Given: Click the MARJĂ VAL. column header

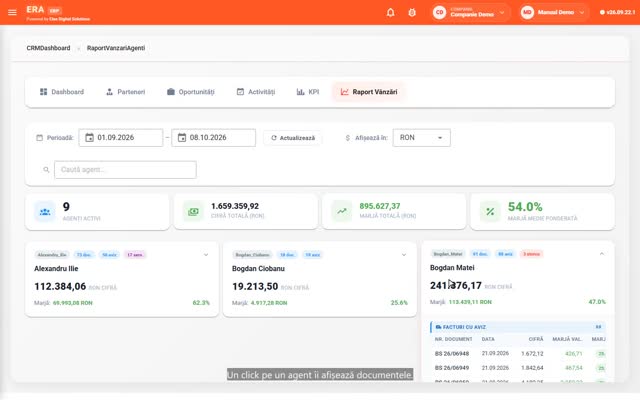Looking at the screenshot, I should (x=567, y=339).
